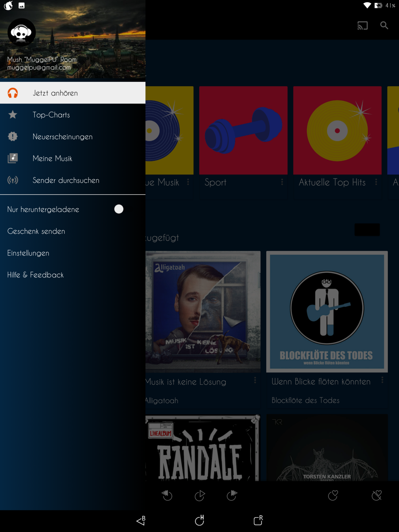Toggle the Nur heruntergeladene switch
Viewport: 399px width, 532px height.
pos(118,209)
